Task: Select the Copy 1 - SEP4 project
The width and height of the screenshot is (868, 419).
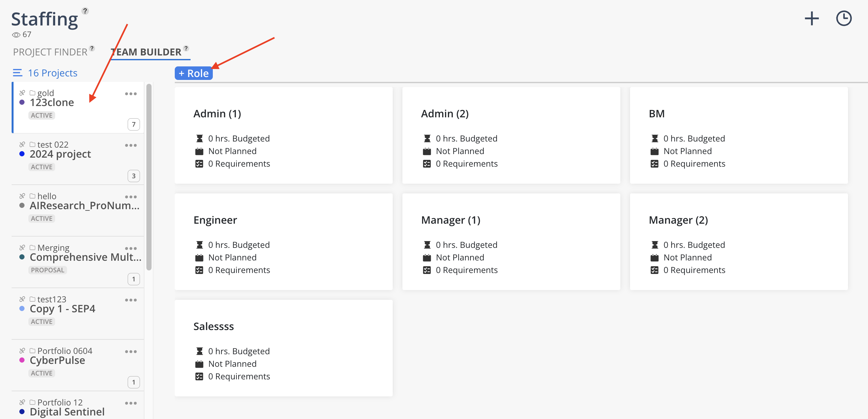Action: pyautogui.click(x=78, y=314)
